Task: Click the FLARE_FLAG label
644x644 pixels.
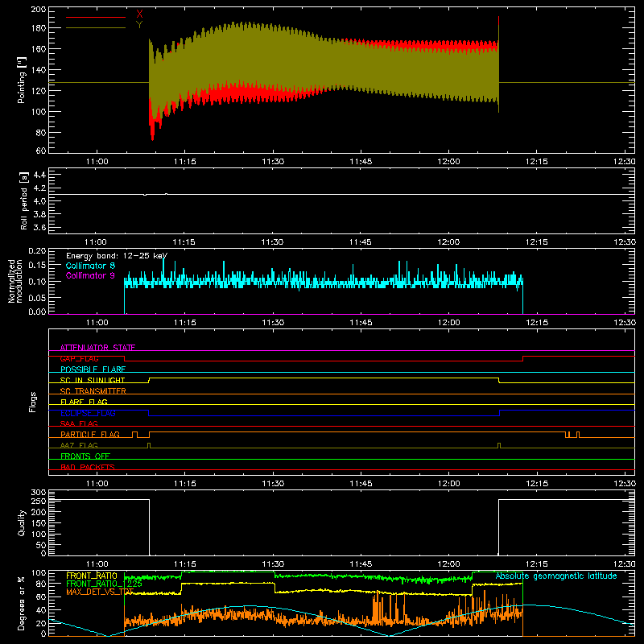Action: click(84, 402)
